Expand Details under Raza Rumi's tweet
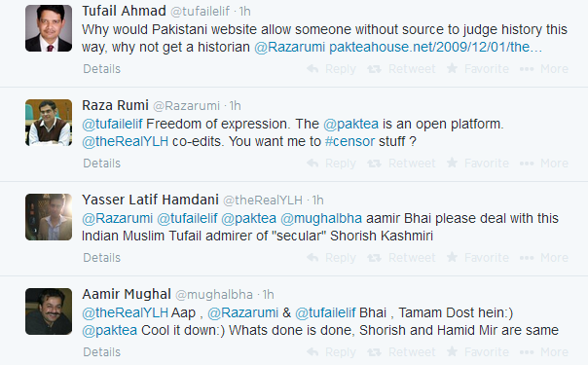588x365 pixels. click(x=101, y=164)
